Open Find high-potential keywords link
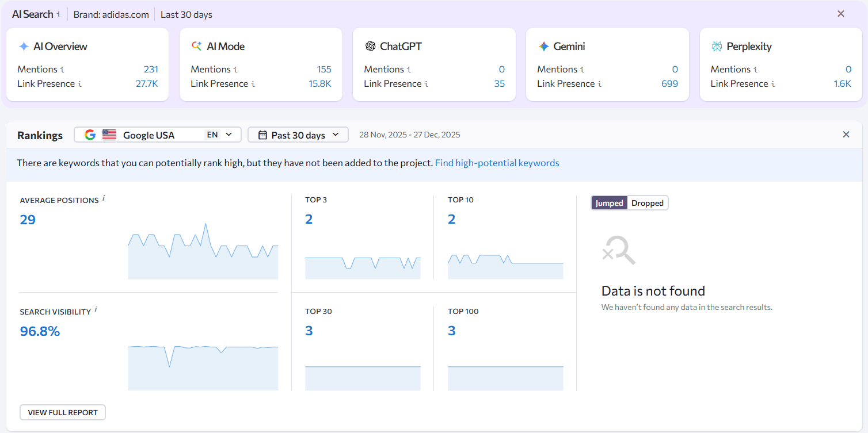Image resolution: width=868 pixels, height=433 pixels. click(x=497, y=163)
